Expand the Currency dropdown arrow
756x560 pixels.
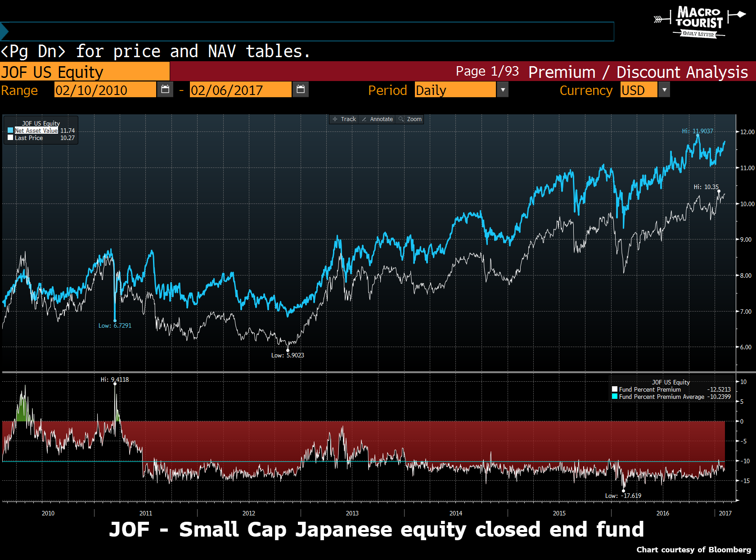click(x=664, y=90)
